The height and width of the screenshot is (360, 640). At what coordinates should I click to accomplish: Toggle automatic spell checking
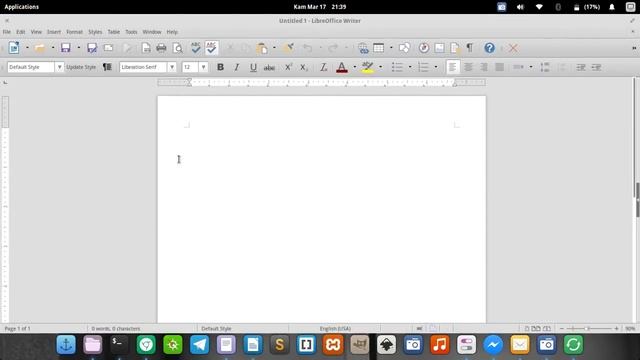[x=211, y=48]
